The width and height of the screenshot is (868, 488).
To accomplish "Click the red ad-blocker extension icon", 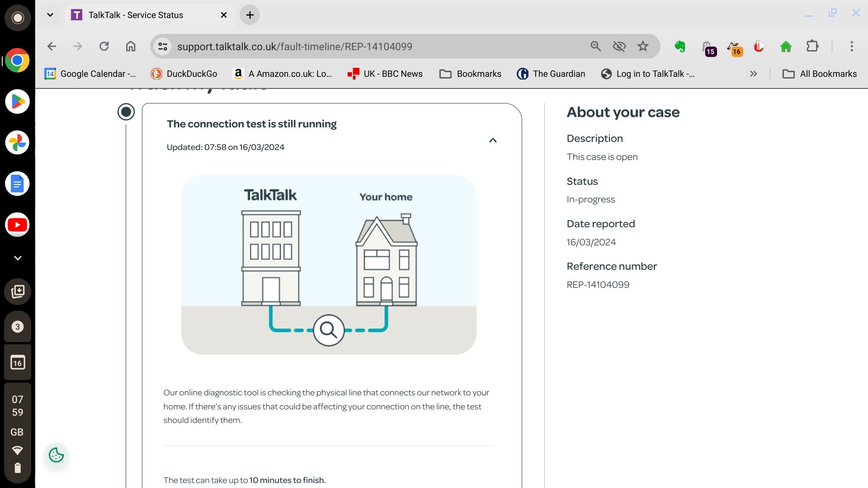I will pyautogui.click(x=759, y=46).
